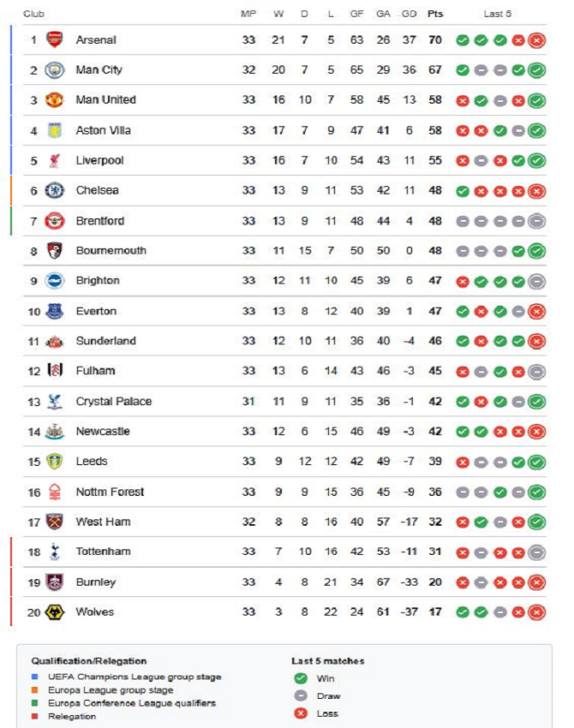
Task: Click the Tottenham club crest icon
Action: tap(54, 552)
